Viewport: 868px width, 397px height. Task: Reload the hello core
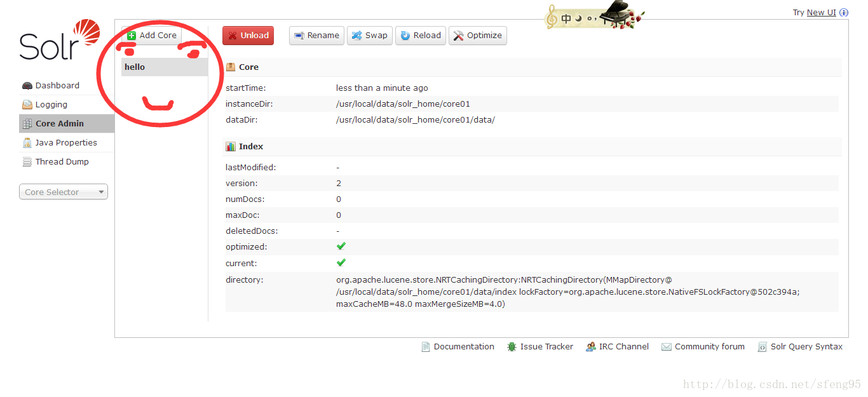(x=421, y=36)
